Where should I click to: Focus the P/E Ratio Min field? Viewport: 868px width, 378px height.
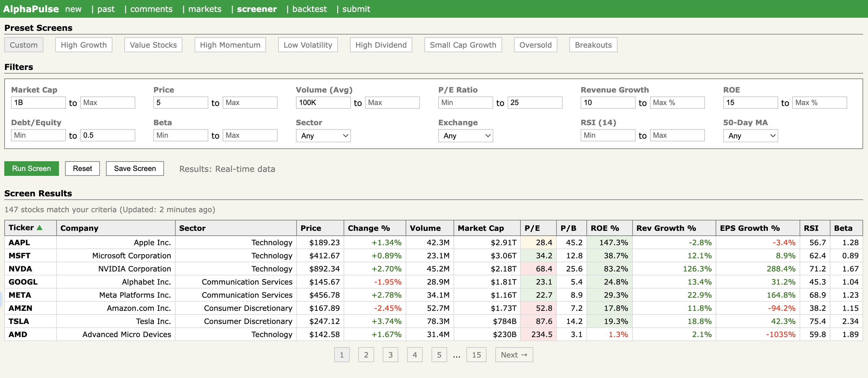coord(465,103)
